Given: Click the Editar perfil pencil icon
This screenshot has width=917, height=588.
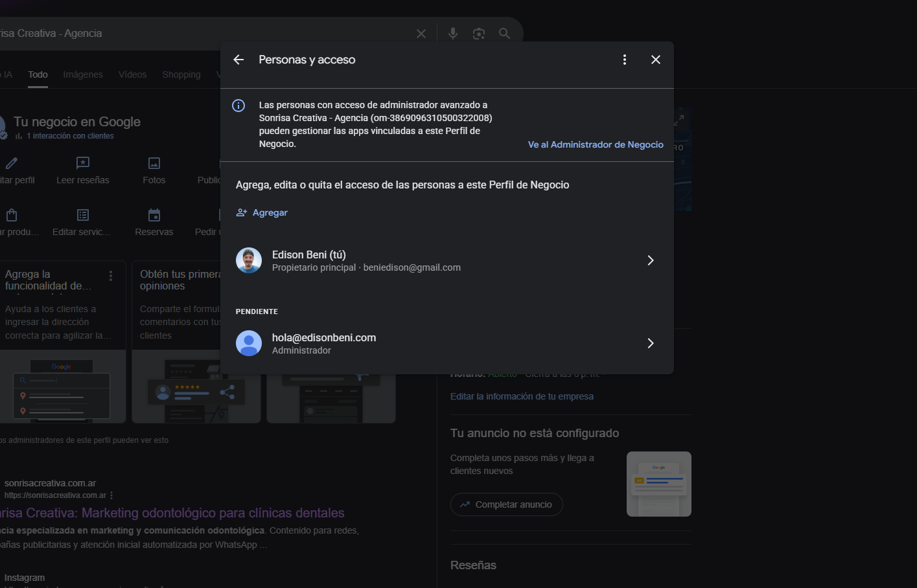Looking at the screenshot, I should pyautogui.click(x=12, y=163).
